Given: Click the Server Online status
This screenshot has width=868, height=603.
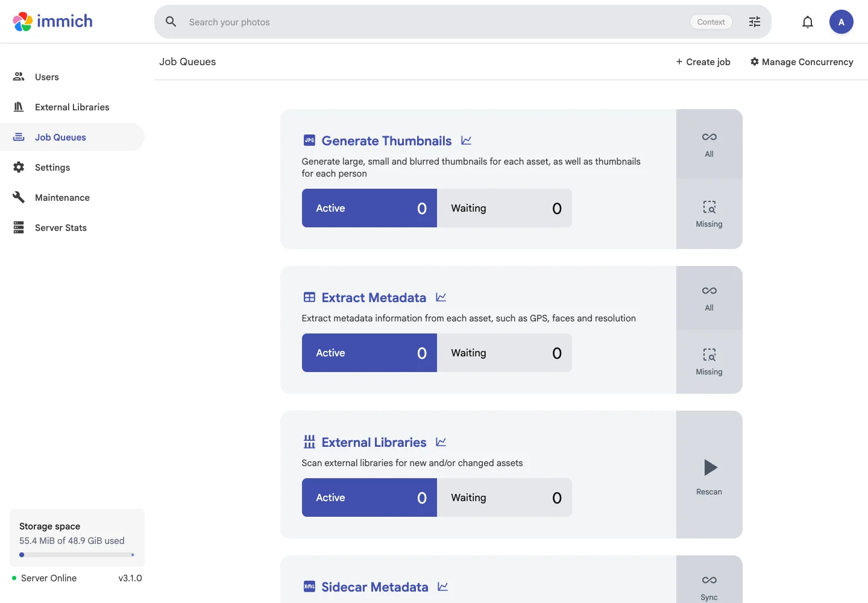Looking at the screenshot, I should [x=45, y=578].
